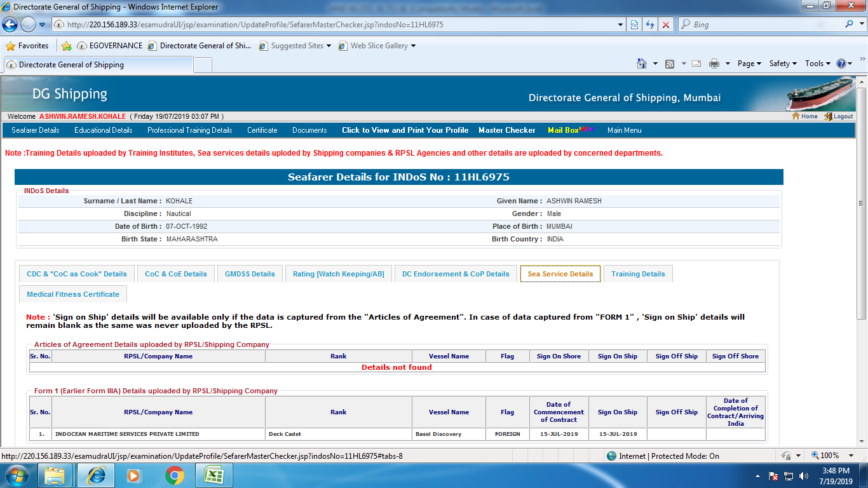This screenshot has width=868, height=488.
Task: Open the Medical Fitness Certificate tab
Action: pyautogui.click(x=73, y=294)
